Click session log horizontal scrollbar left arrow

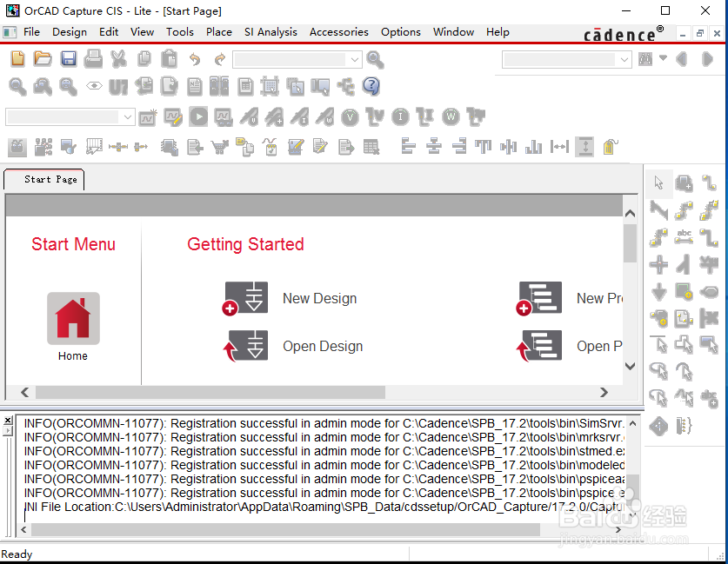[23, 529]
